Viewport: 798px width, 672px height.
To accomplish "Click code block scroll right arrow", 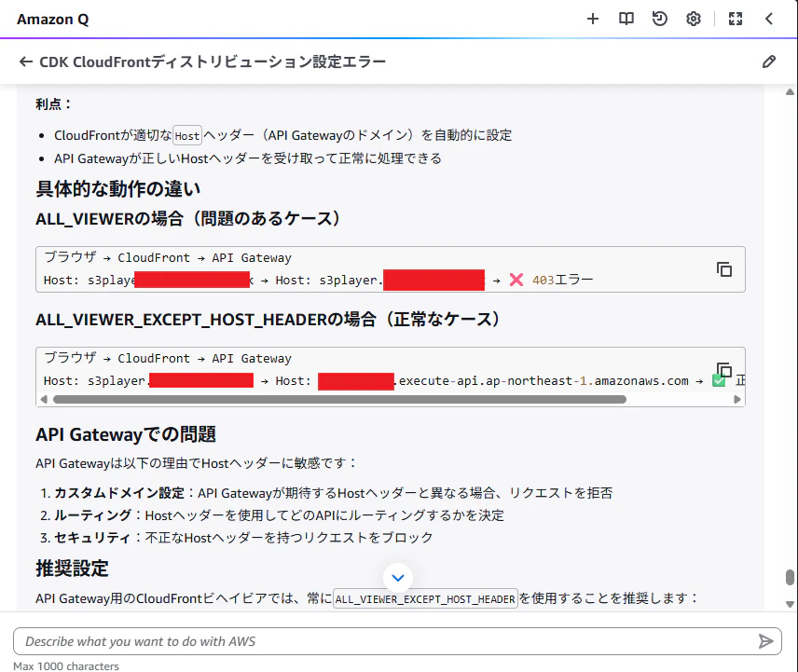I will pyautogui.click(x=736, y=399).
